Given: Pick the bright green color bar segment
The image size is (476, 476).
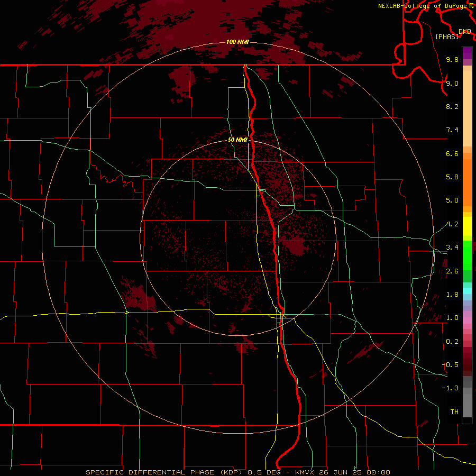Looking at the screenshot, I should pyautogui.click(x=467, y=255).
